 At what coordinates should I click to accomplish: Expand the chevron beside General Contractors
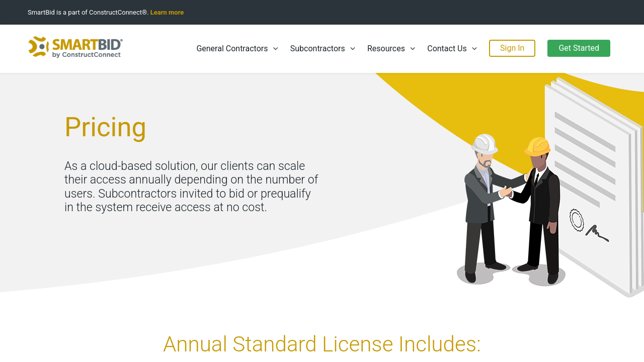276,49
